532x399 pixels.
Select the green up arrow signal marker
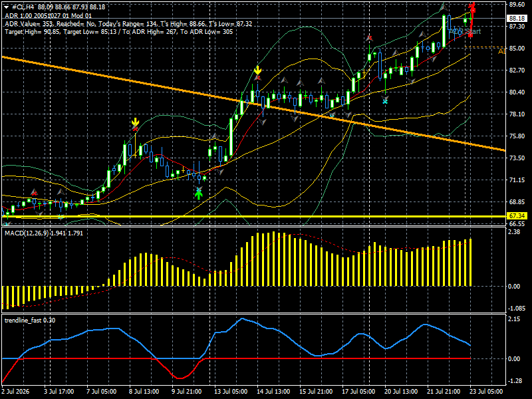coord(199,194)
